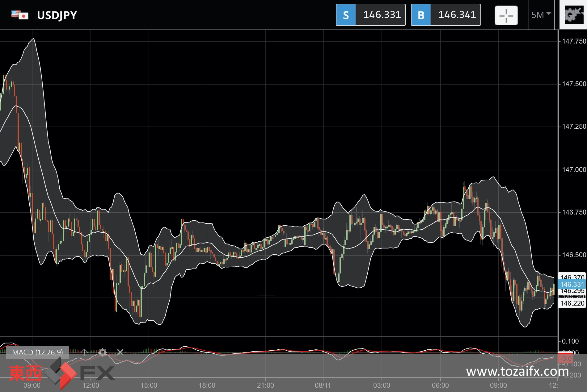Tap the USDJPY flag pair icon

click(20, 15)
